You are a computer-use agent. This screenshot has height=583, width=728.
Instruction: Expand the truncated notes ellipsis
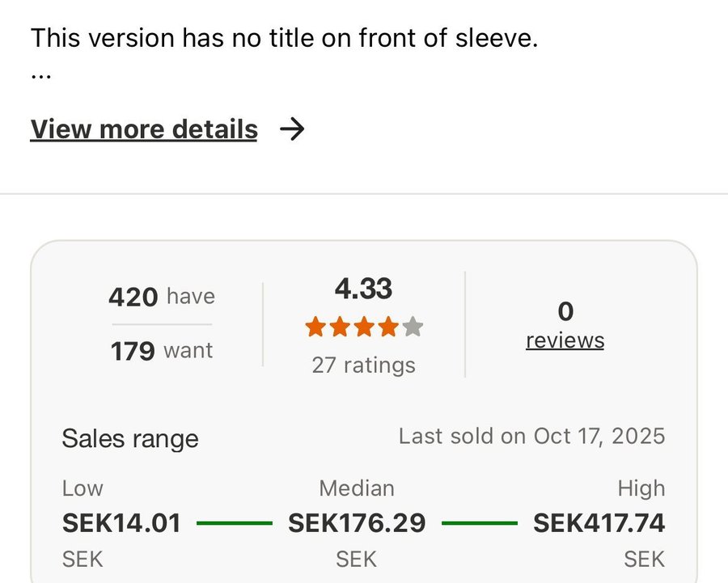[x=40, y=74]
